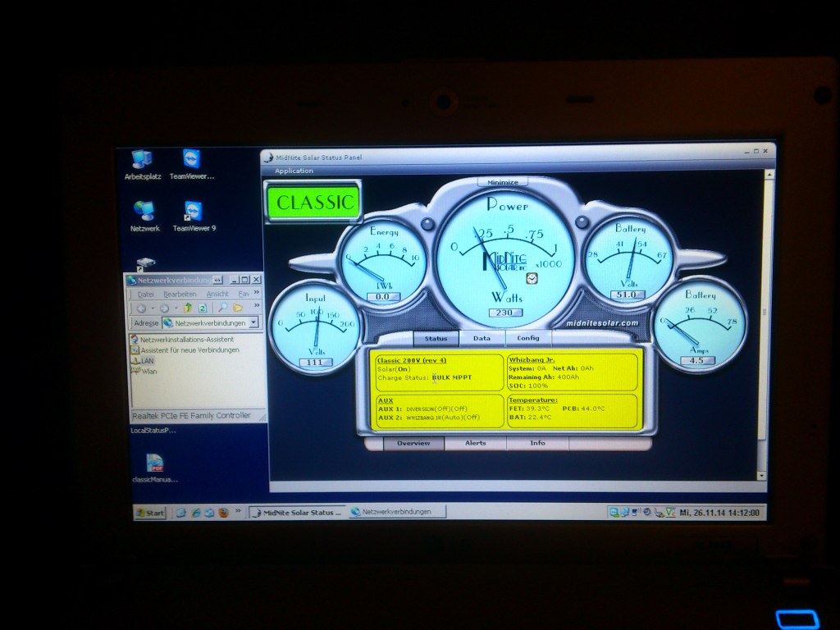Click the Charge Status BULK MPPT text
Image resolution: width=840 pixels, height=630 pixels.
pyautogui.click(x=424, y=377)
